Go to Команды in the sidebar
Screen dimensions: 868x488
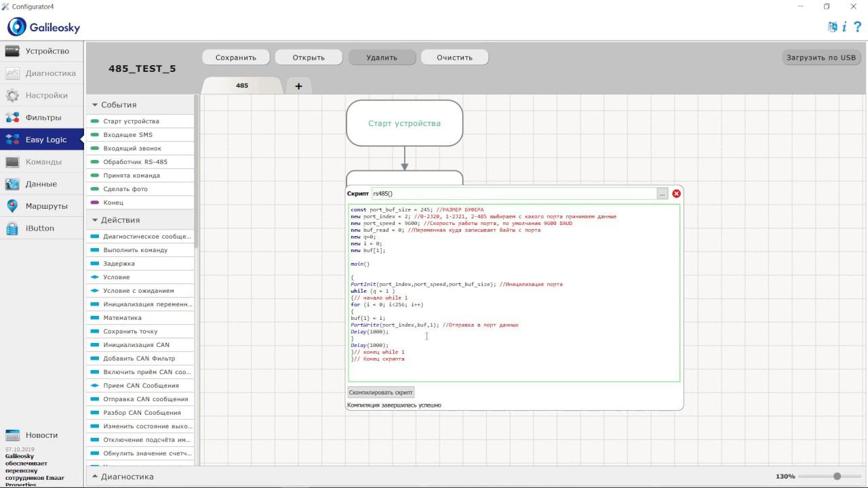coord(42,162)
